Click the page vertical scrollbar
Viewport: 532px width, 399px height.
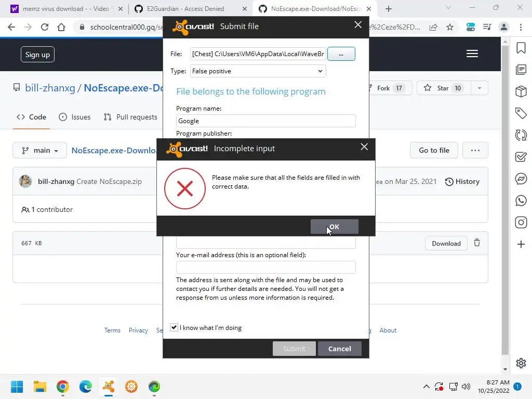(505, 200)
